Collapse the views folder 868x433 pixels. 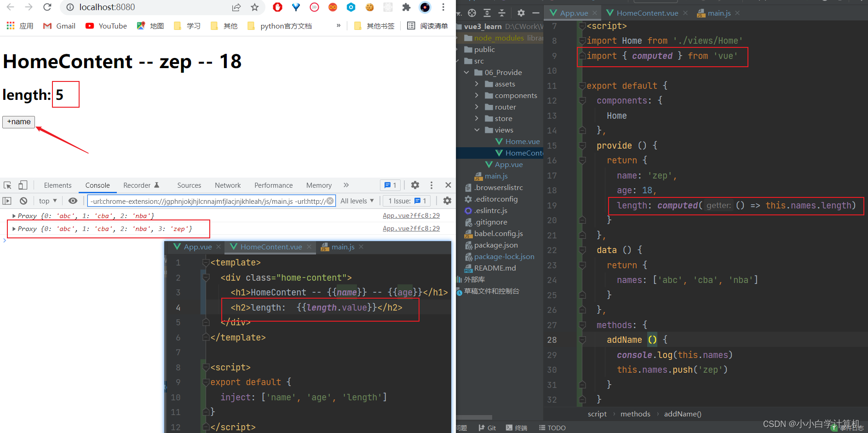click(x=477, y=130)
